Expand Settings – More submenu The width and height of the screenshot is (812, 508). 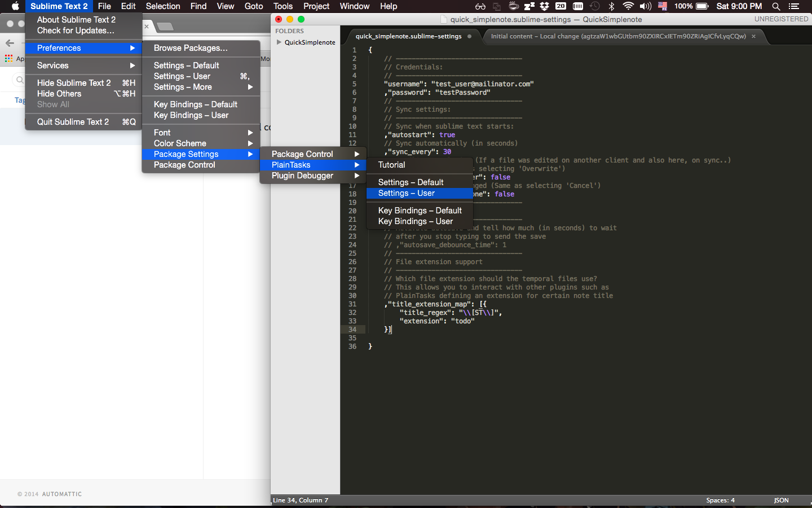201,87
